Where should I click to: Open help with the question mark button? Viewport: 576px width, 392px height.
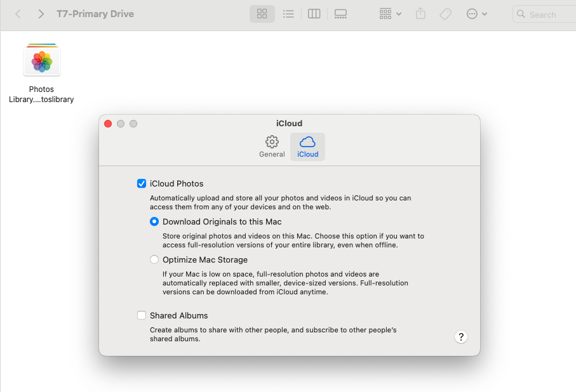pyautogui.click(x=461, y=337)
